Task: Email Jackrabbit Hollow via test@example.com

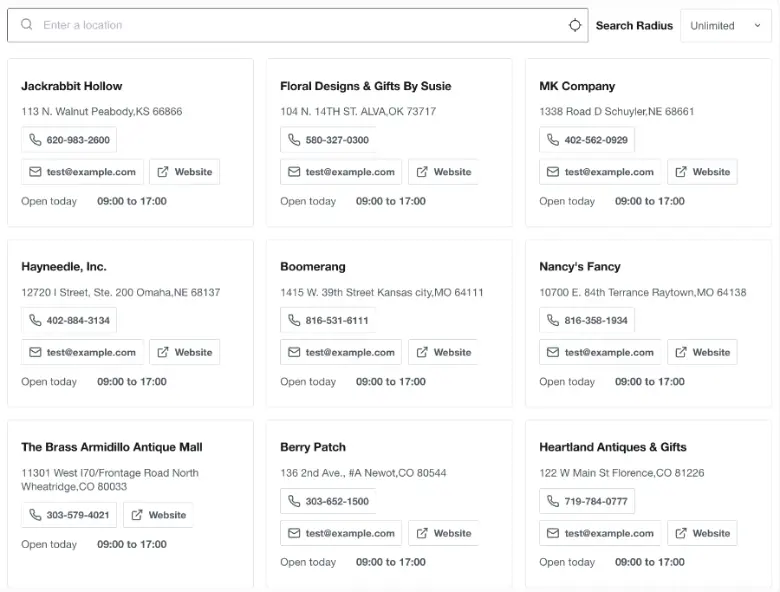Action: pos(83,172)
